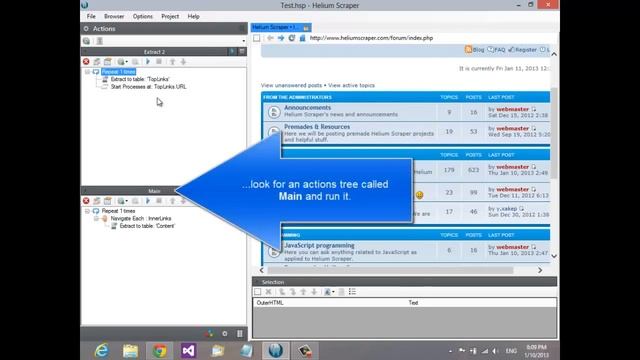This screenshot has width=640, height=360.
Task: Click the bulleted list icon in Selection toolbar
Action: [x=352, y=292]
